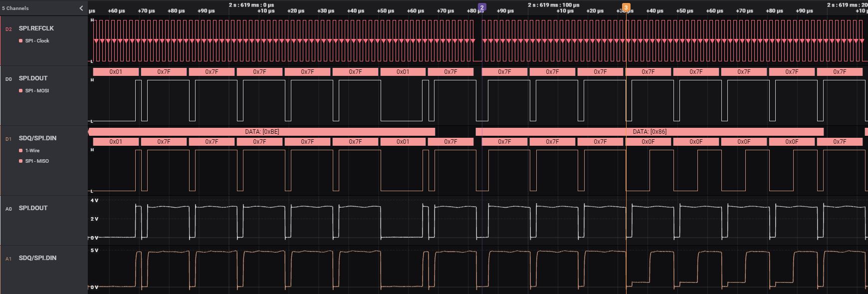Image resolution: width=868 pixels, height=294 pixels.
Task: Click the DATA: [0x86] 1-Wire bubble
Action: (x=650, y=132)
